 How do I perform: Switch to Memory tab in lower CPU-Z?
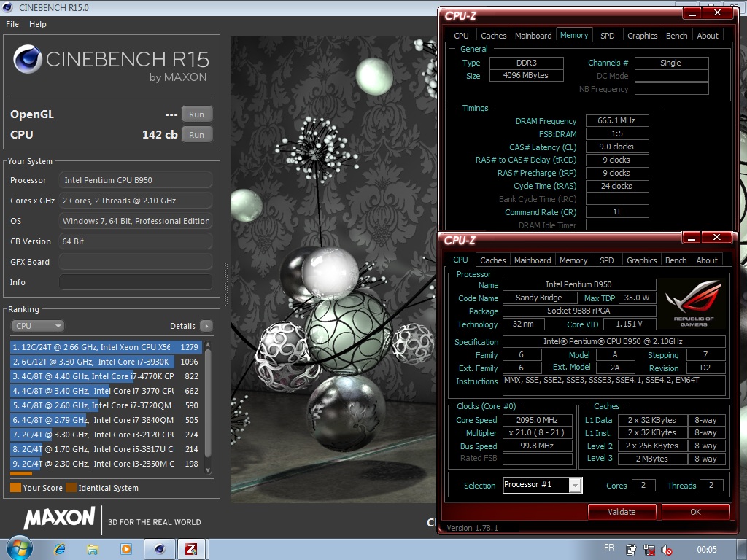point(573,260)
